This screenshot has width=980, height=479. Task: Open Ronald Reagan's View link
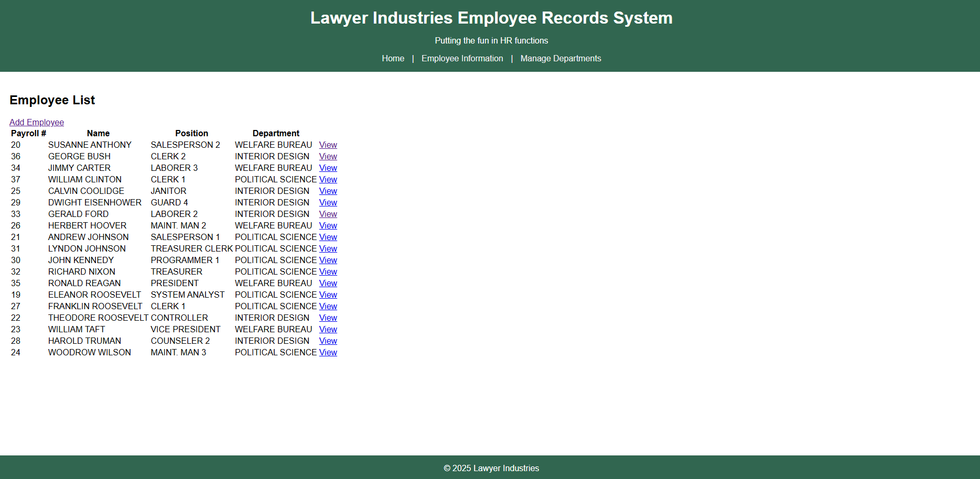coord(328,283)
